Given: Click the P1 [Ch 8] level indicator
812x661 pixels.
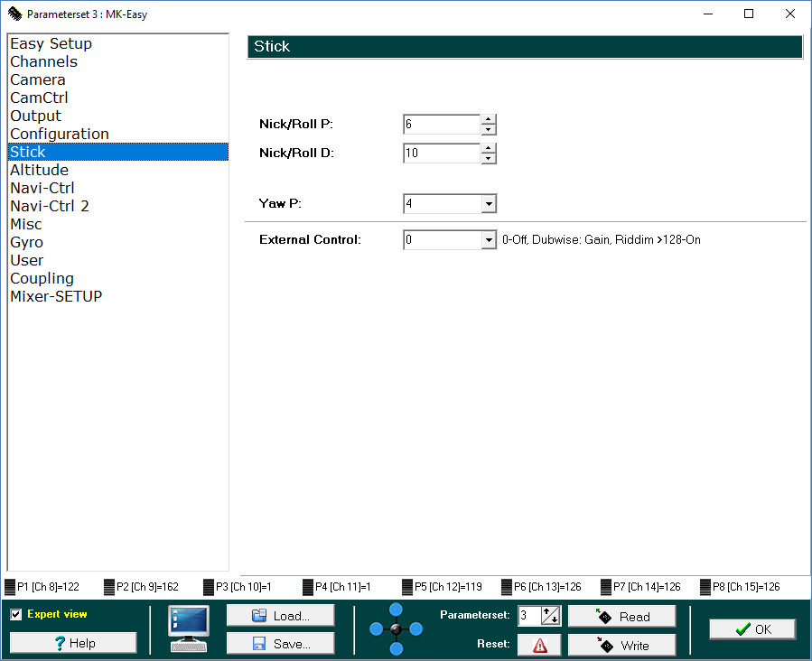Looking at the screenshot, I should (10, 587).
